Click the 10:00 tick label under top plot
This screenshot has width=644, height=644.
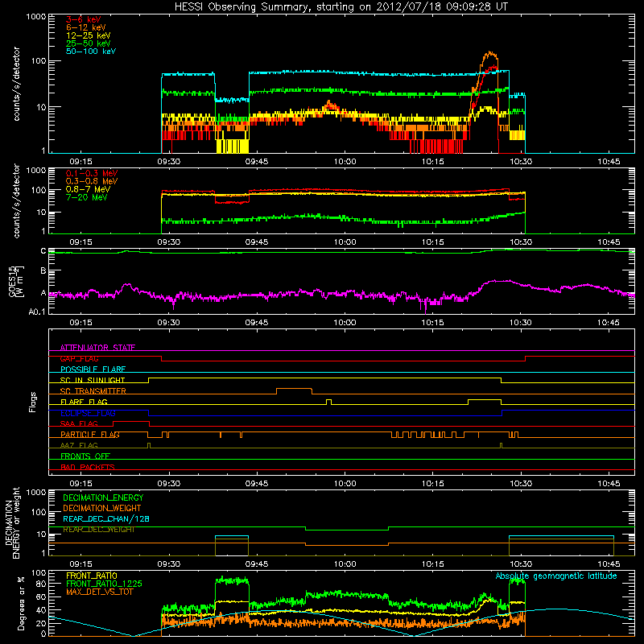[x=345, y=162]
